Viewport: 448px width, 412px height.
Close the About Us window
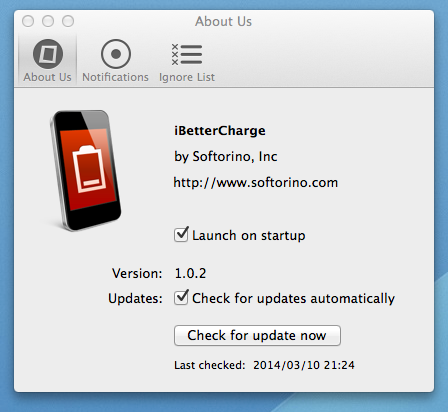(x=28, y=21)
